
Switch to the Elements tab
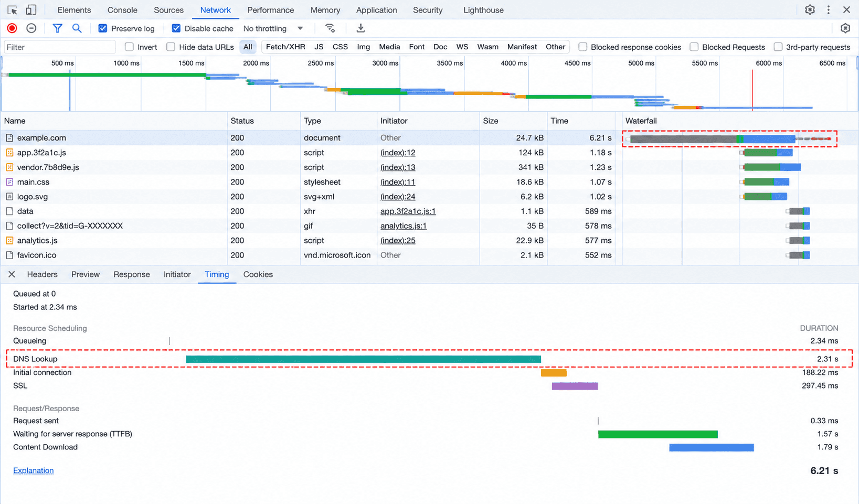74,10
